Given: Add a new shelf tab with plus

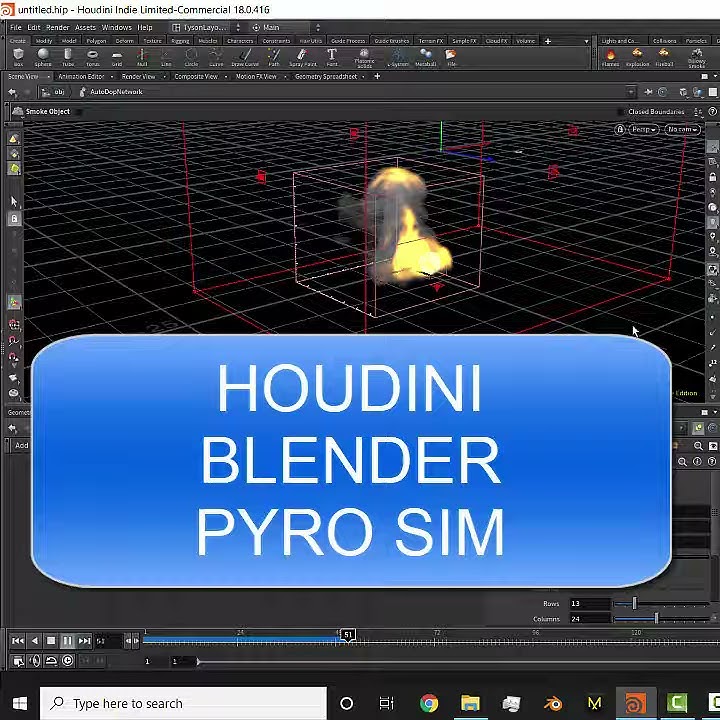Looking at the screenshot, I should click(x=547, y=41).
